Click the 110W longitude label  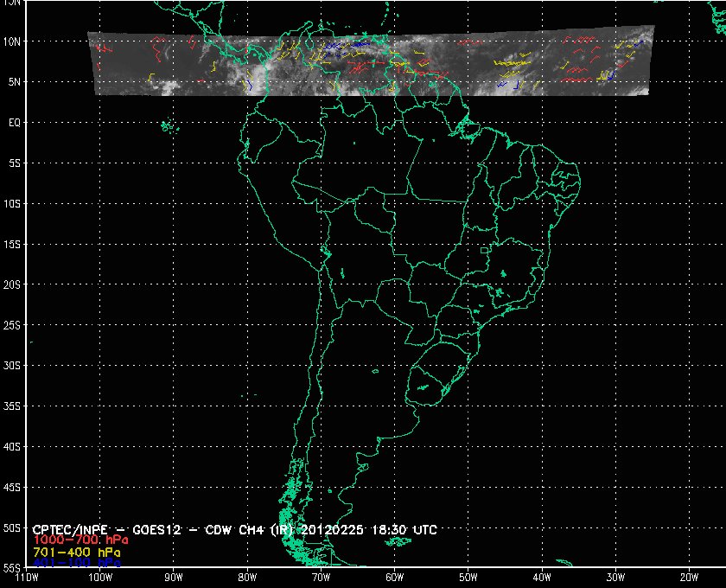[x=27, y=578]
